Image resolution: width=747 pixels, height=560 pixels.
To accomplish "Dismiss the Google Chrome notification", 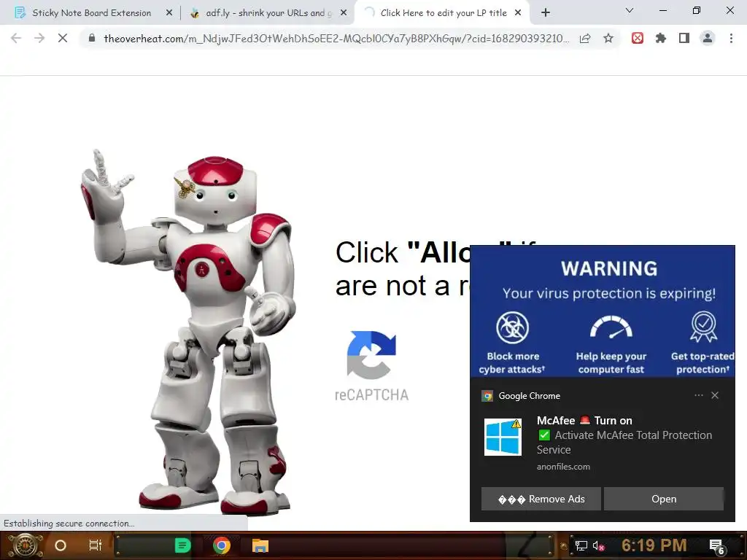I will [715, 395].
